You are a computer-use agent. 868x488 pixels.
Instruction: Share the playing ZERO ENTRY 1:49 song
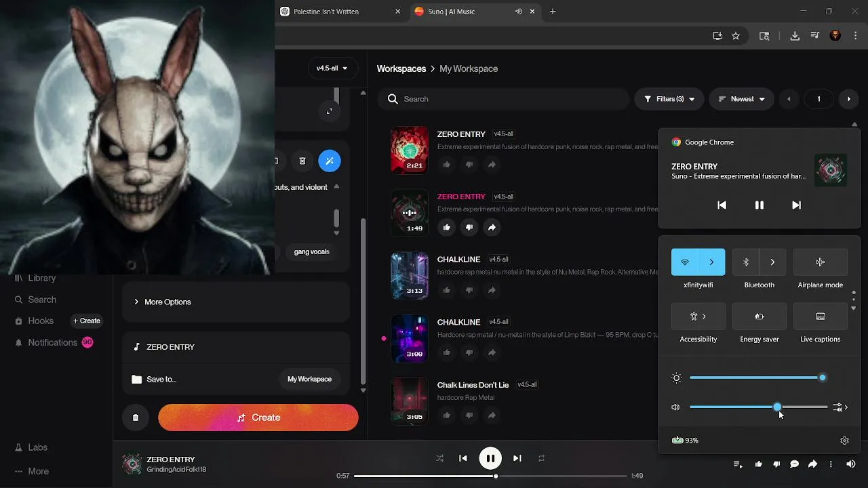[492, 227]
